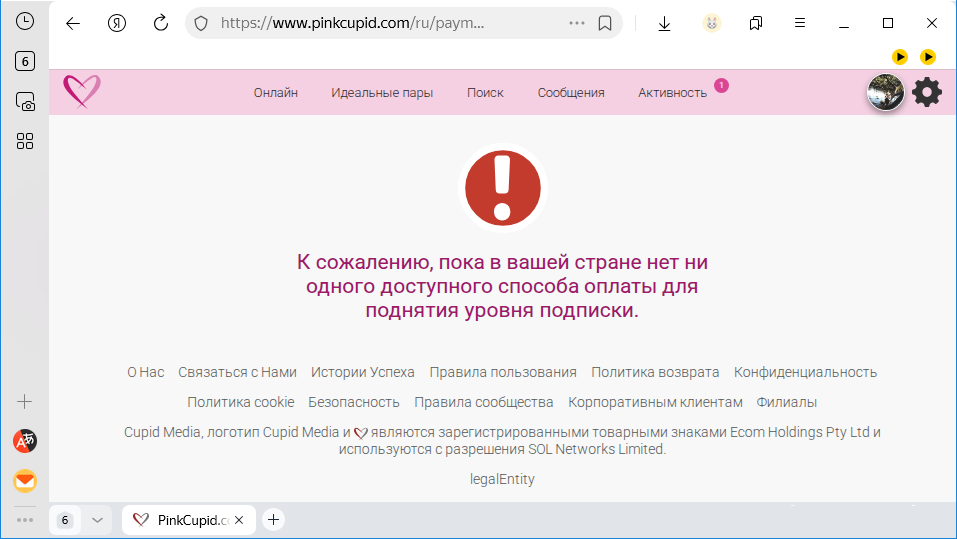Viewport: 957px width, 539px height.
Task: Open Правила сообщества link
Action: [484, 402]
